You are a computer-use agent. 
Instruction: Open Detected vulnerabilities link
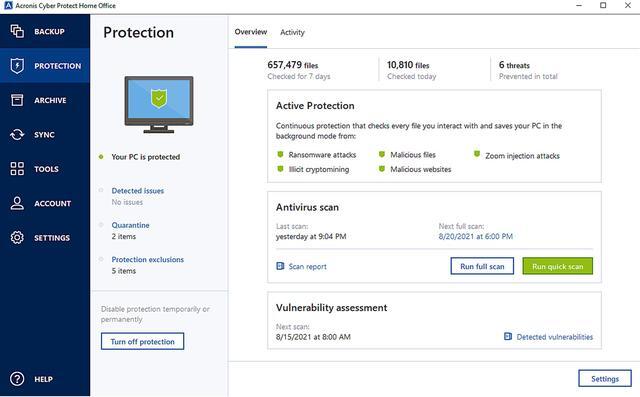tap(555, 337)
